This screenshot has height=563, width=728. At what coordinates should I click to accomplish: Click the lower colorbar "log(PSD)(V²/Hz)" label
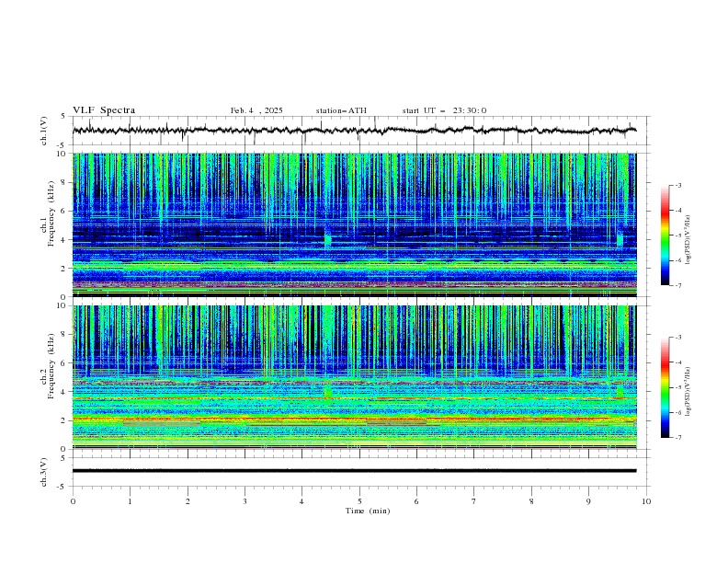(x=688, y=392)
